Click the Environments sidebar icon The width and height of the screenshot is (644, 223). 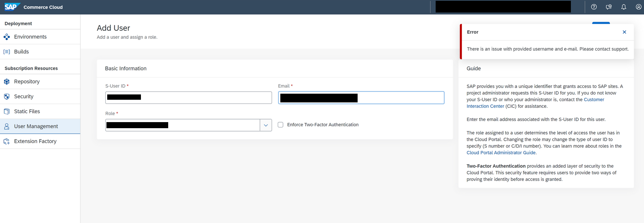(x=7, y=37)
